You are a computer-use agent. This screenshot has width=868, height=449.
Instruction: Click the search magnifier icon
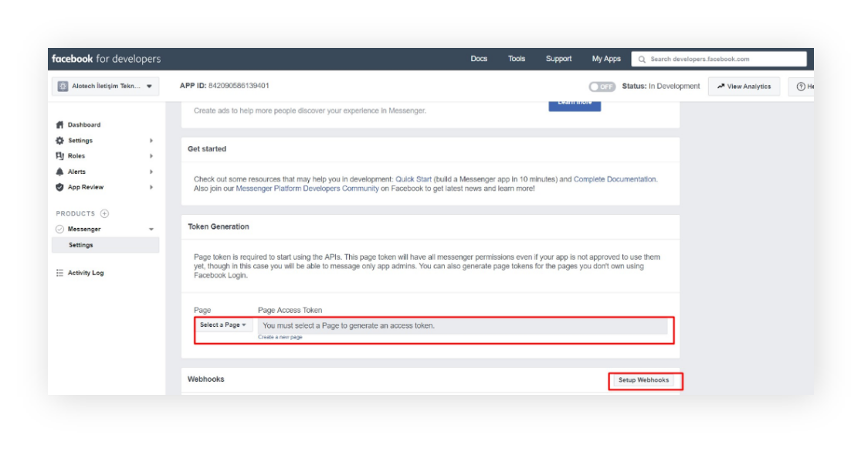pos(643,60)
